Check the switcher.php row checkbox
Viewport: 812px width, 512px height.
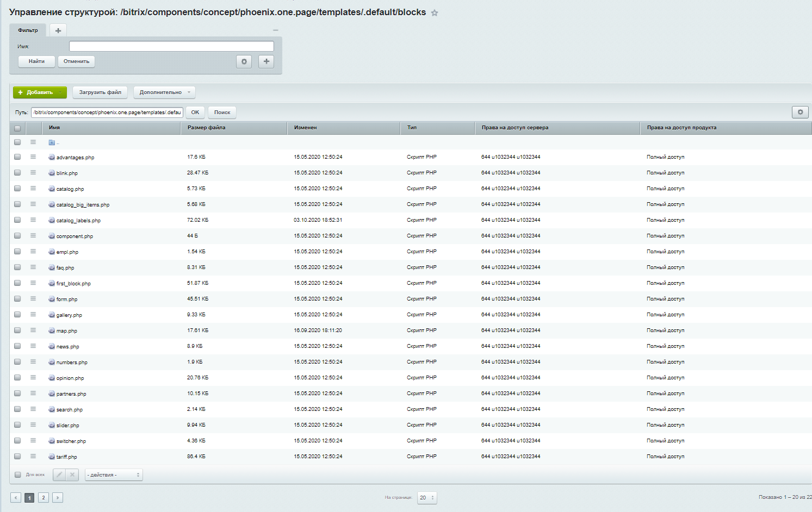click(x=17, y=440)
